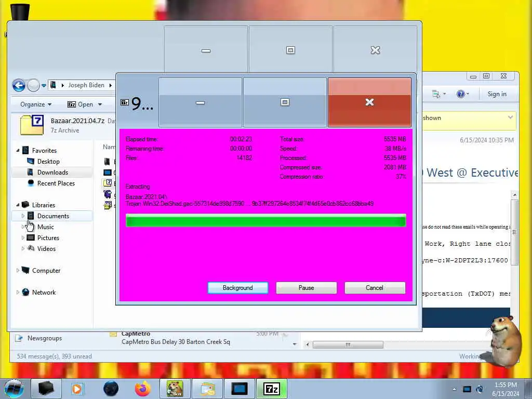Expand the Computer node arrow
The image size is (532, 399).
click(18, 270)
